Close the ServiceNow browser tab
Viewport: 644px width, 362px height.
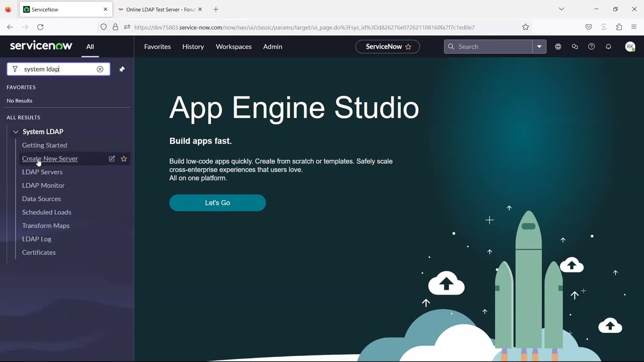(105, 9)
